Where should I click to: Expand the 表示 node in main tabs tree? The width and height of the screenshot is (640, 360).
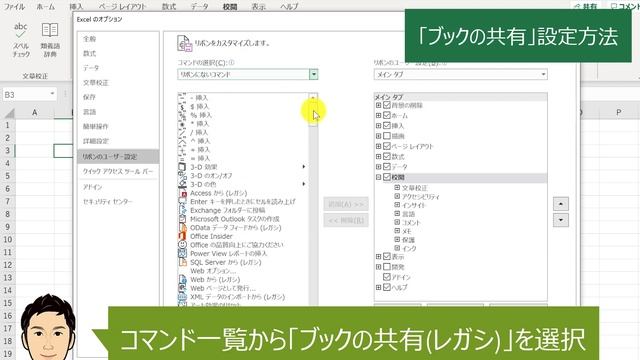pos(378,257)
